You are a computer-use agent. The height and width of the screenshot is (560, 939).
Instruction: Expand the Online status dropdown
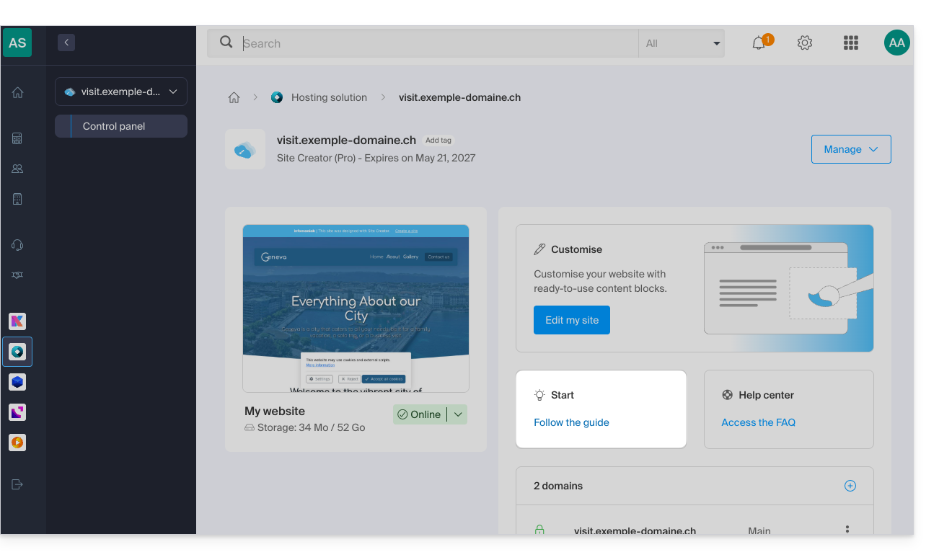(x=458, y=414)
